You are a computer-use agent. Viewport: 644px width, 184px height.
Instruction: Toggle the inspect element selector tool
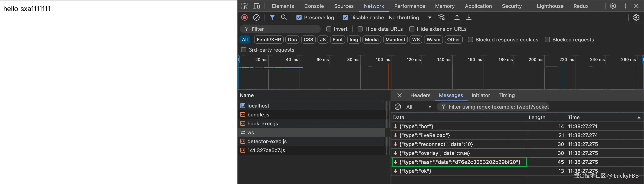tap(244, 6)
